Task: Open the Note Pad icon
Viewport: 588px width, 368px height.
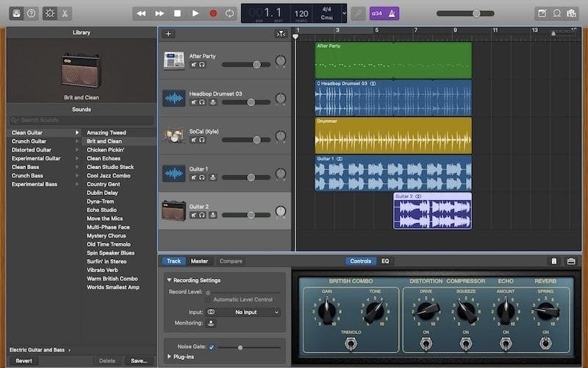Action: click(542, 13)
